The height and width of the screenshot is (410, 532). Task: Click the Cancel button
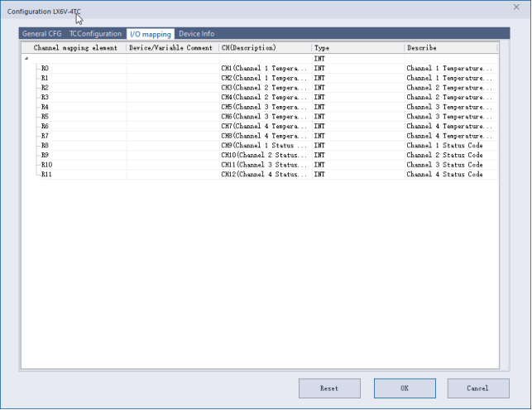pos(478,388)
